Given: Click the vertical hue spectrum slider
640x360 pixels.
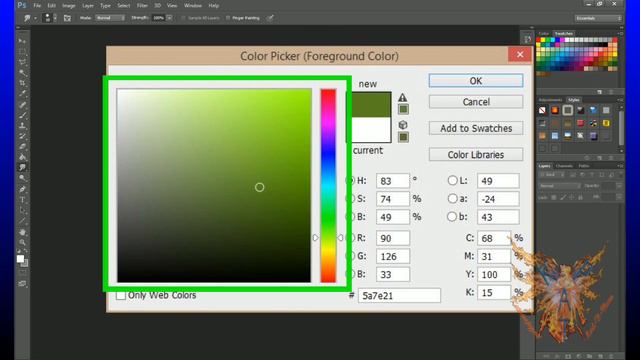Looking at the screenshot, I should pyautogui.click(x=328, y=186).
